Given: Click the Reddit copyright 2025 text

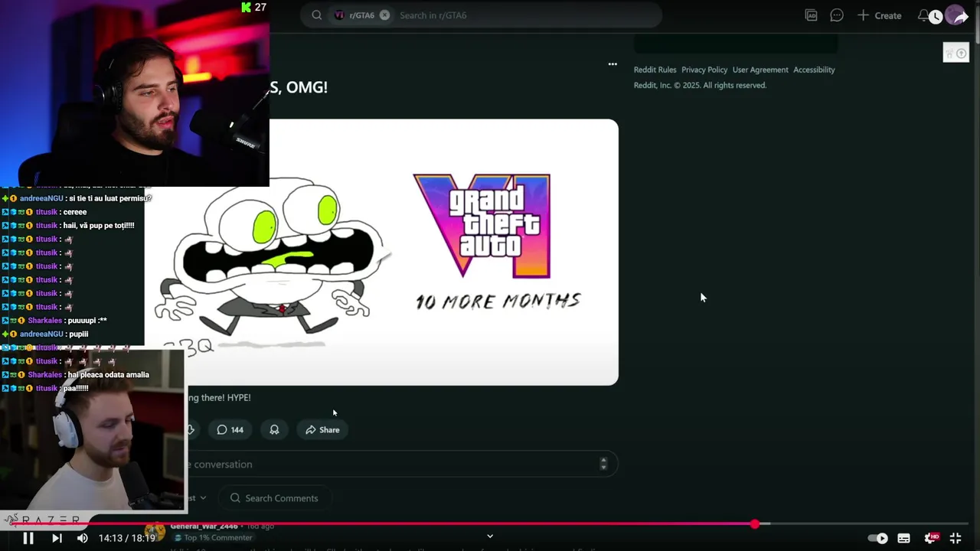Looking at the screenshot, I should coord(700,86).
